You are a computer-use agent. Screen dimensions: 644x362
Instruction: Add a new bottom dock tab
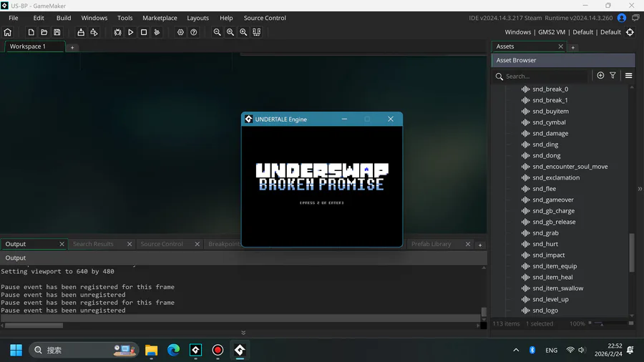(x=479, y=245)
